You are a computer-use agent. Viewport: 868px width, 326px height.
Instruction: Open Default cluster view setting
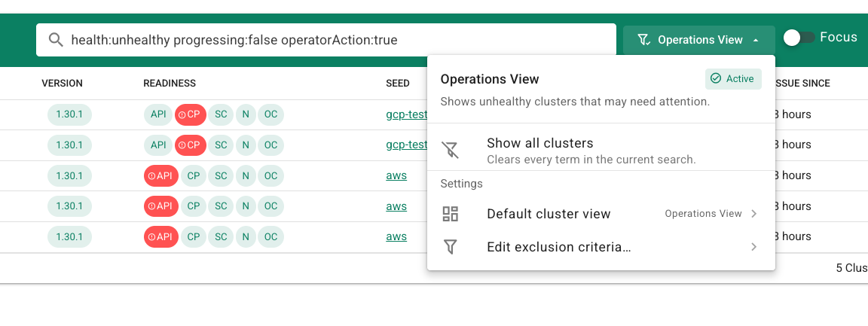pyautogui.click(x=601, y=214)
